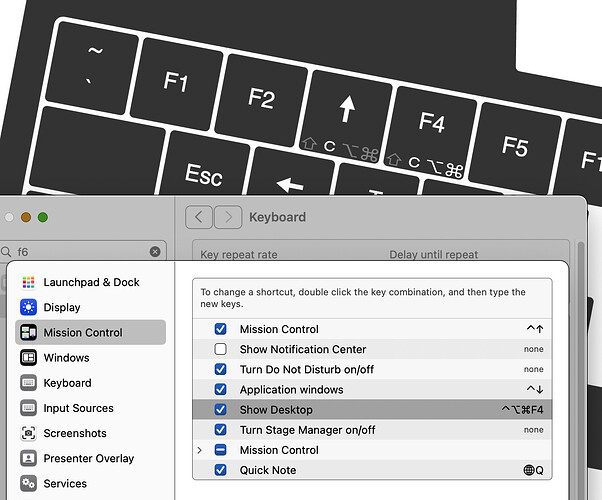Select Windows shortcuts category

[91, 358]
